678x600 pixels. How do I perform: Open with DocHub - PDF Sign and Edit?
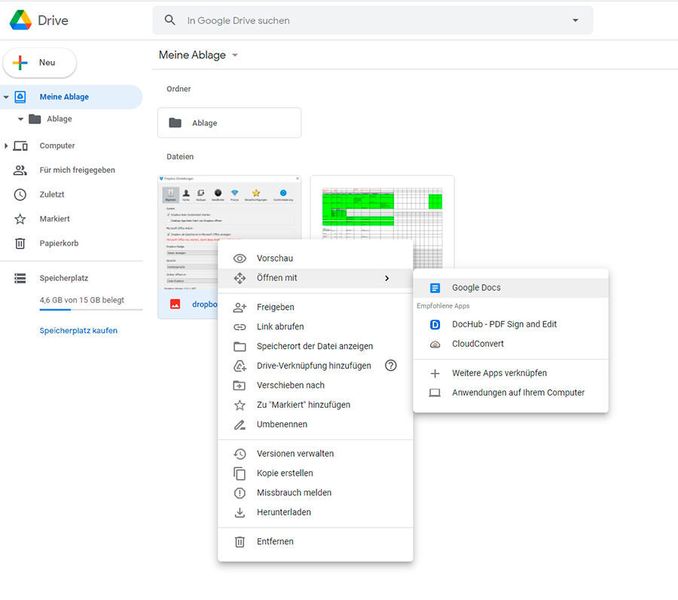511,324
